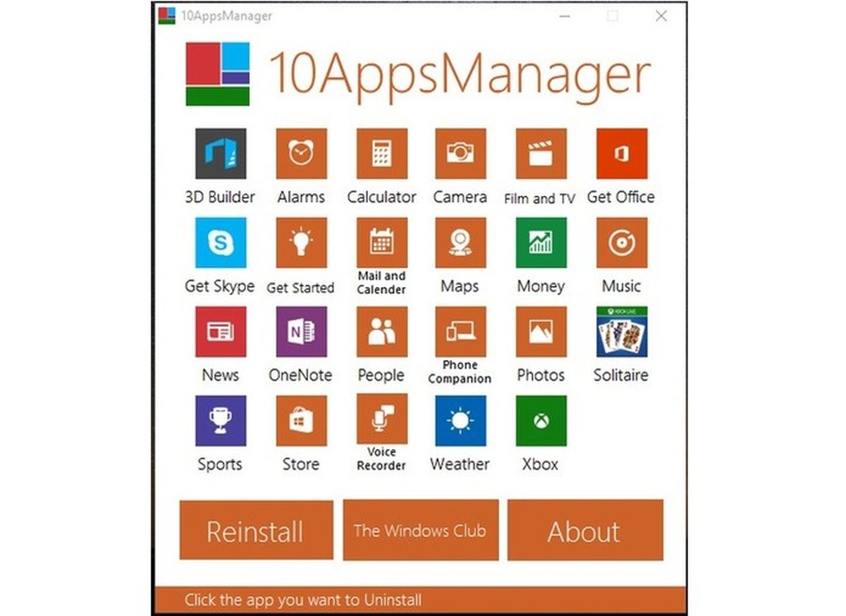Click the Reinstall button
The image size is (846, 616).
pos(256,530)
